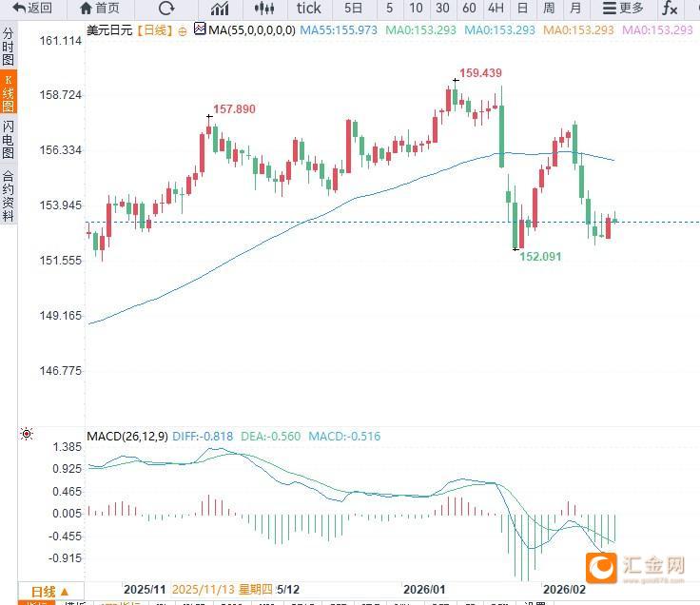The image size is (700, 605).
Task: Open the 分时图 side tab
Action: (8, 47)
